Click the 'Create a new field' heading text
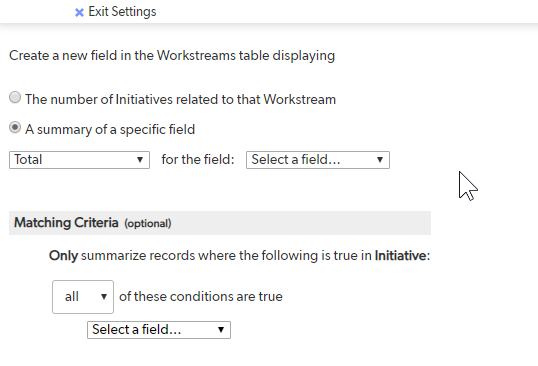Screen dimensions: 538x366 [172, 56]
